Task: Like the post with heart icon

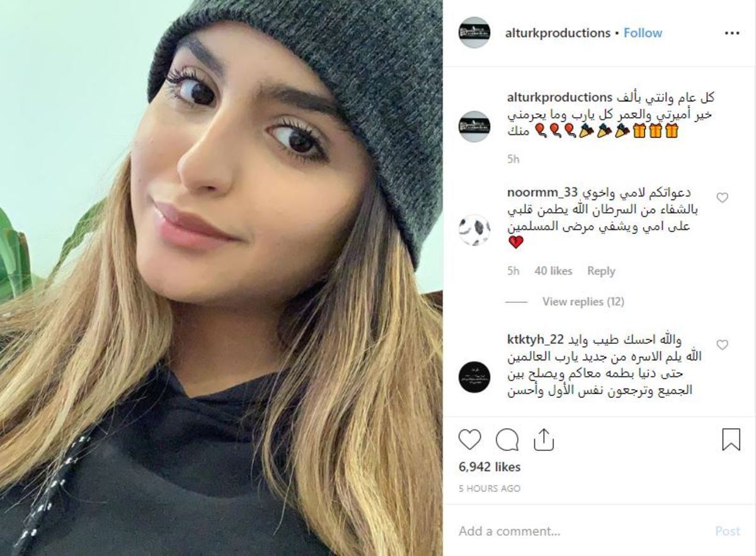Action: click(469, 440)
